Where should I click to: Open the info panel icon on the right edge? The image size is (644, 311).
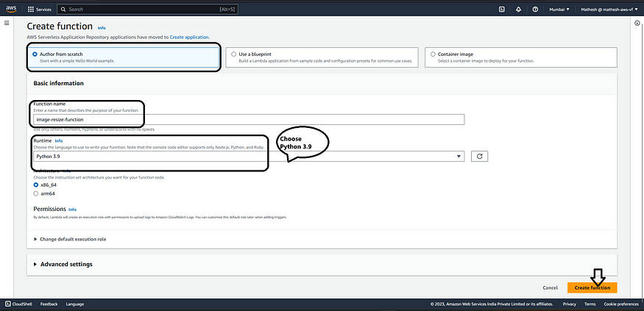[637, 23]
